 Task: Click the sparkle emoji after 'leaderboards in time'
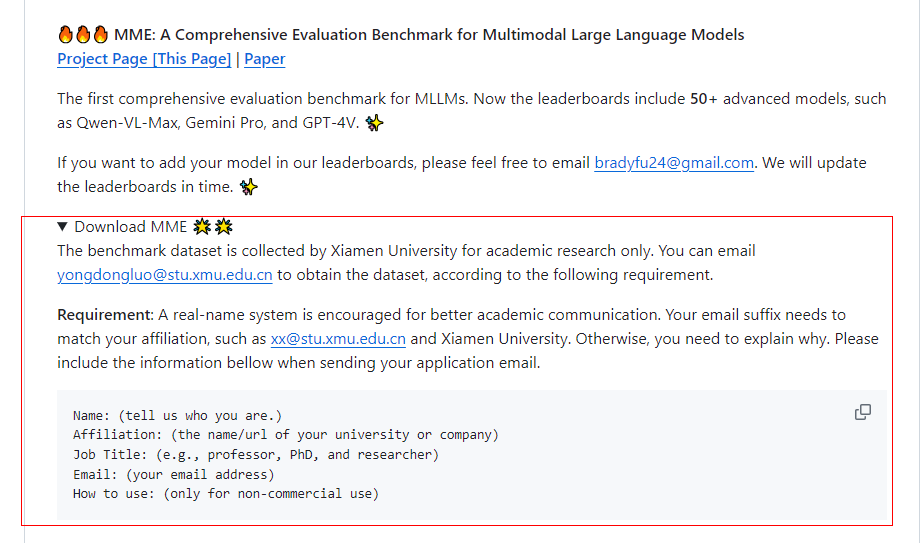click(248, 187)
